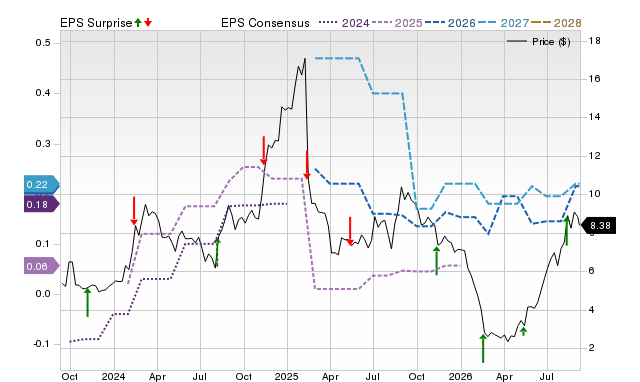Click the small green surprise arrow in May 2026
Screen dimensions: 640x382
point(523,331)
